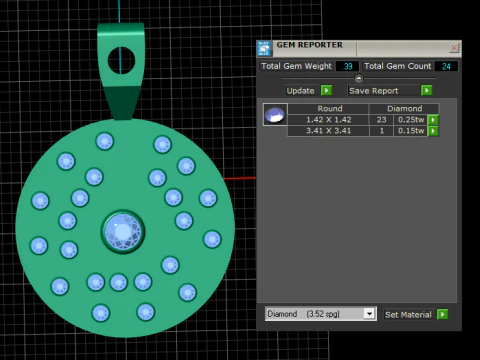Click the Total Gem Weight label
This screenshot has width=480, height=360.
[296, 66]
